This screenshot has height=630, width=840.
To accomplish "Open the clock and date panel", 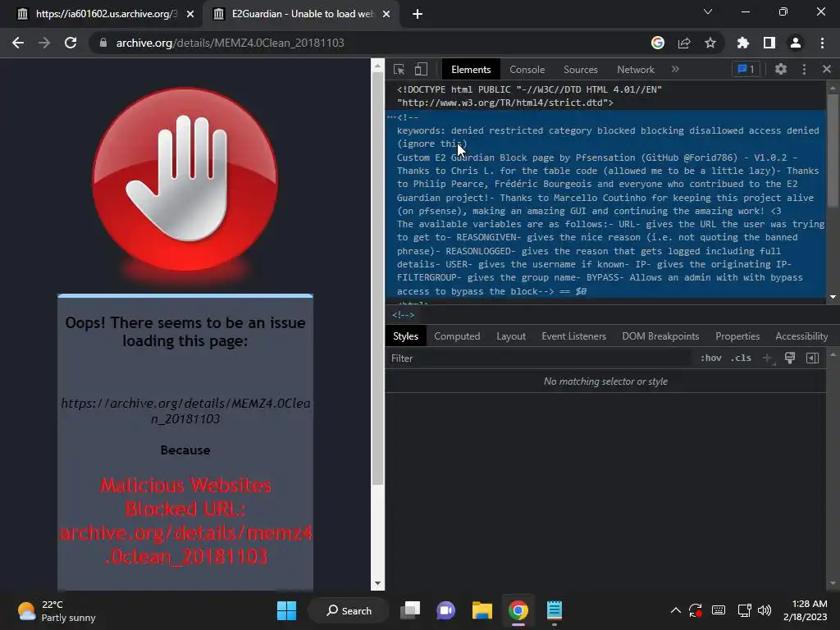I will click(x=806, y=610).
